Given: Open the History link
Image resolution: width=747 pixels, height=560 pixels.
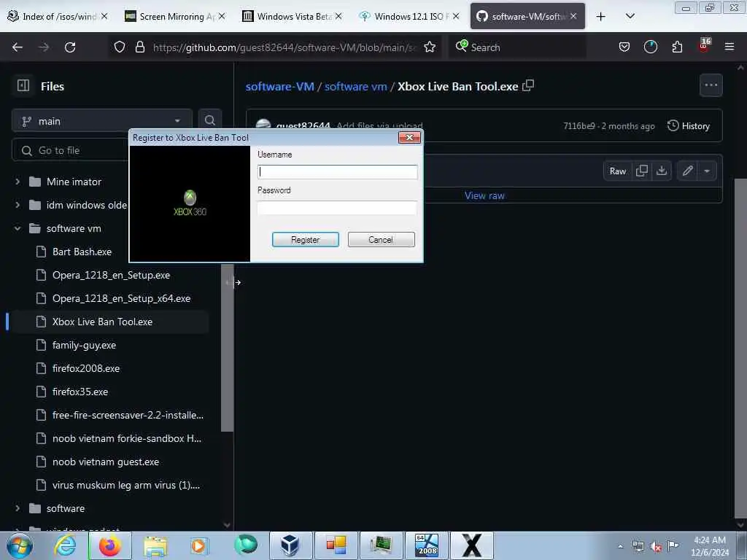Looking at the screenshot, I should coord(689,125).
